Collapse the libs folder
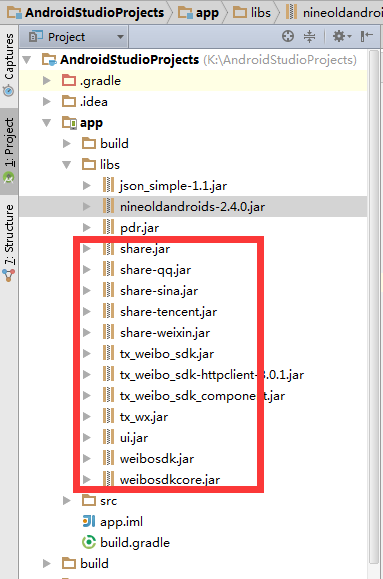This screenshot has height=579, width=383. [67, 164]
